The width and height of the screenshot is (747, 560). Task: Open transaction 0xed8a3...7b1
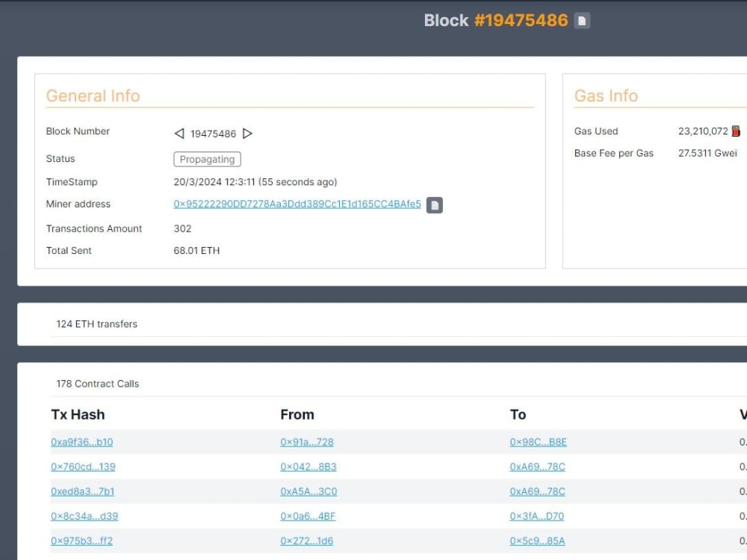coord(82,491)
